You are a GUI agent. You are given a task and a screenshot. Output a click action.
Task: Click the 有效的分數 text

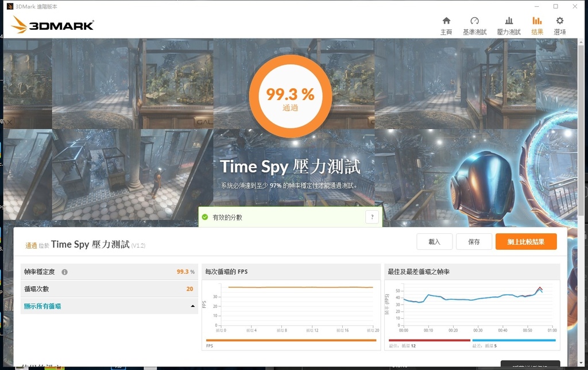[x=227, y=217]
